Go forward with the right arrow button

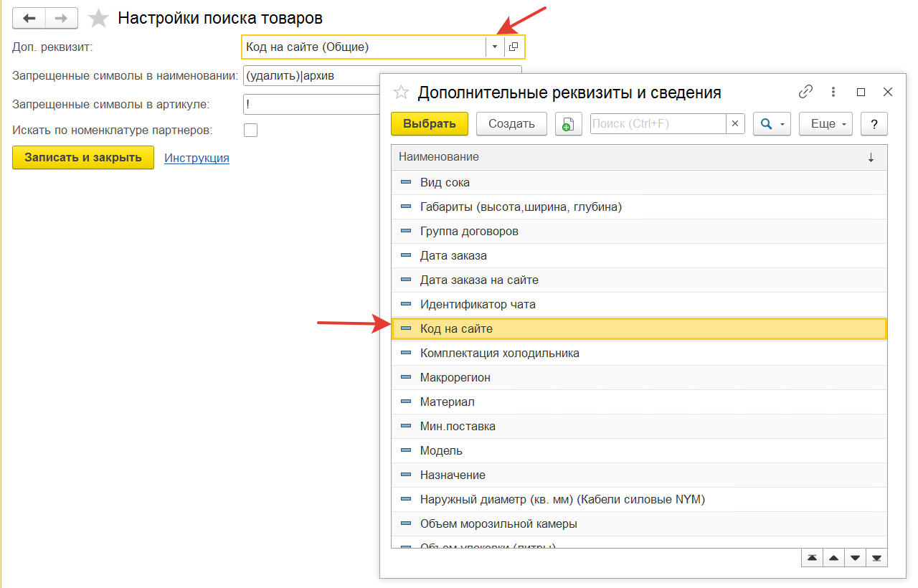tap(62, 18)
